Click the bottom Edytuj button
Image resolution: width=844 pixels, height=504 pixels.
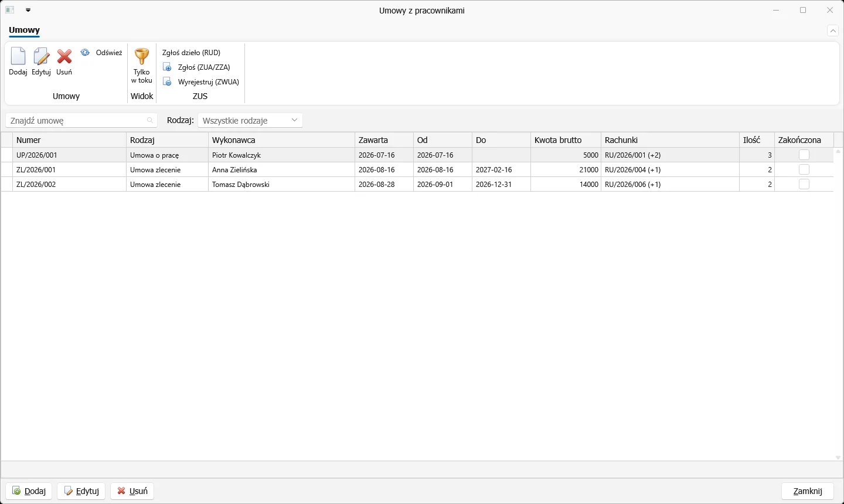81,491
